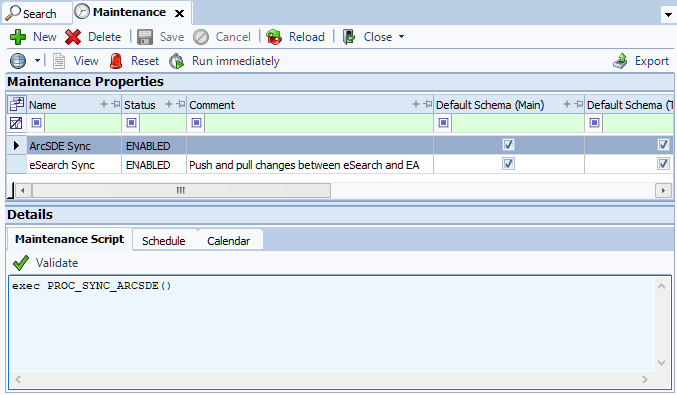Click the Run immediately icon
The width and height of the screenshot is (677, 395).
176,61
